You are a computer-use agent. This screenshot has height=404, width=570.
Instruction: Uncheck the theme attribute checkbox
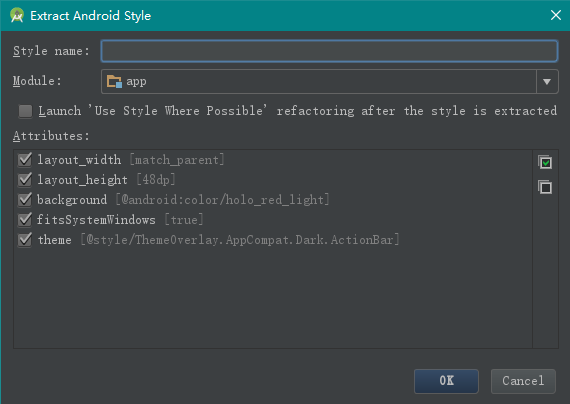tap(25, 240)
